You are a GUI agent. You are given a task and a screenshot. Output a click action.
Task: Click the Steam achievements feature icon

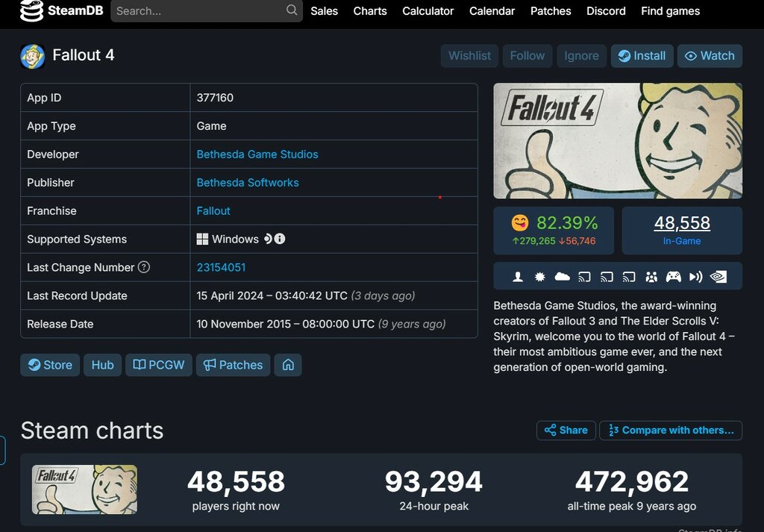point(539,276)
